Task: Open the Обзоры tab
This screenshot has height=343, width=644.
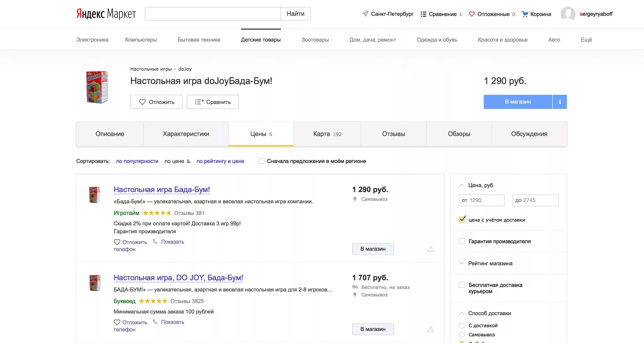Action: point(459,134)
